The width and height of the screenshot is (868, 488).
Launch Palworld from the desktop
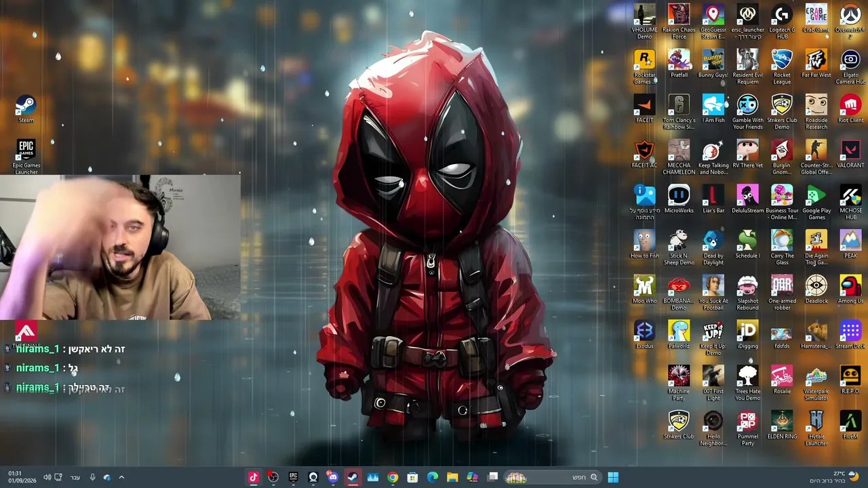pos(679,335)
